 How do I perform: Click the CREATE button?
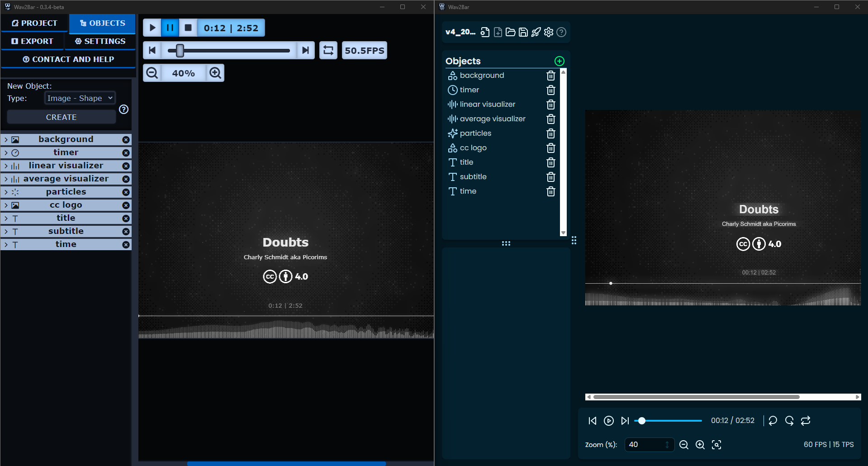tap(62, 117)
